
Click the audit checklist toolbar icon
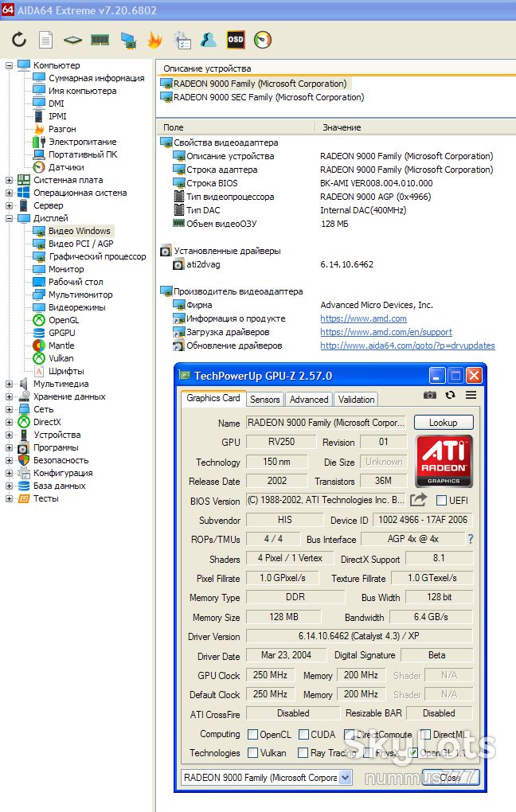[182, 40]
